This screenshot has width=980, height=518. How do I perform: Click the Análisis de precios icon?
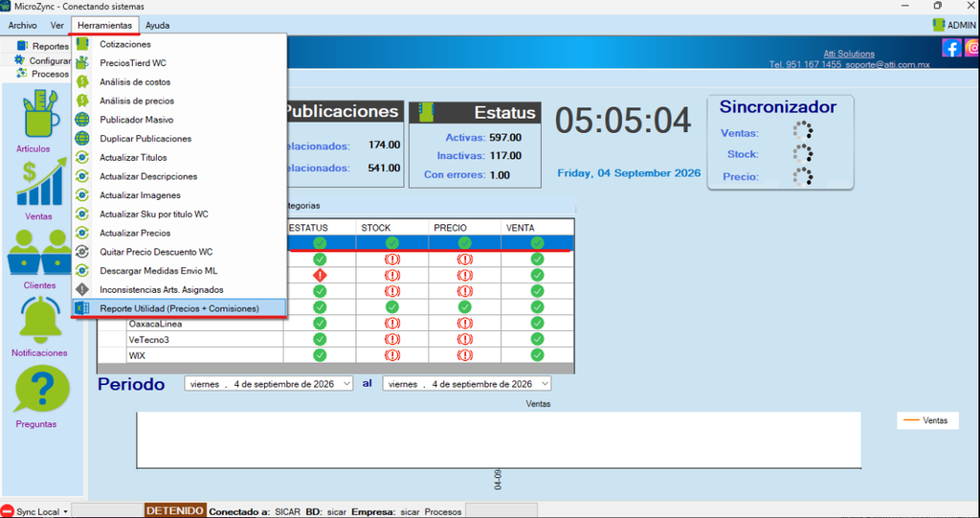tap(82, 101)
